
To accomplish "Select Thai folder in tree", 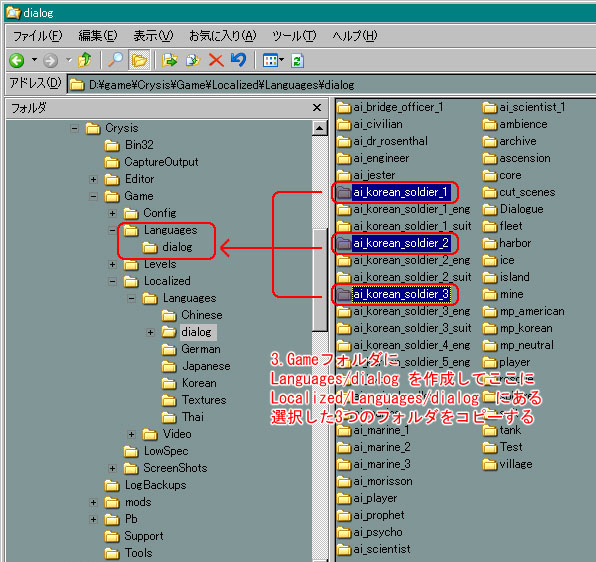I will point(183,417).
